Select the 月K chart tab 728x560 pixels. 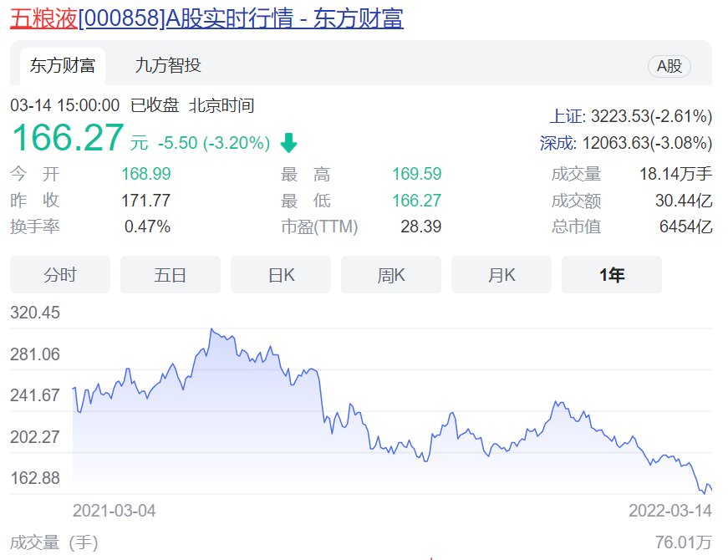501,274
